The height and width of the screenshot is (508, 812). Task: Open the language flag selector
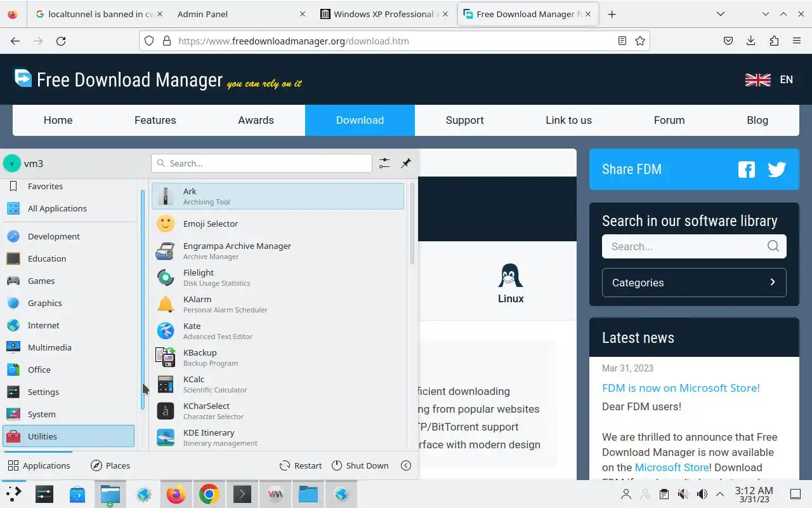point(769,79)
